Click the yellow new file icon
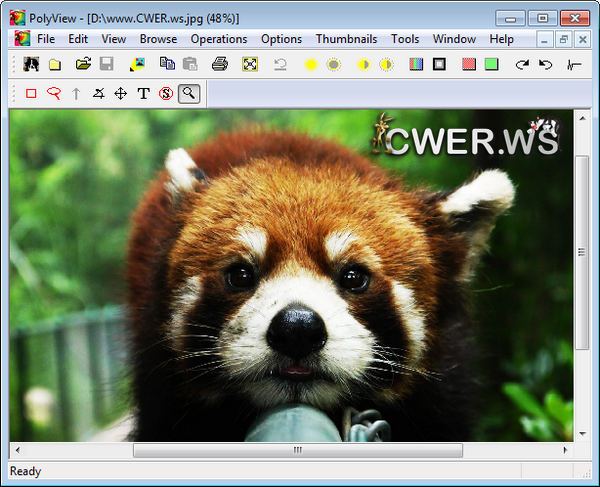 pyautogui.click(x=55, y=64)
